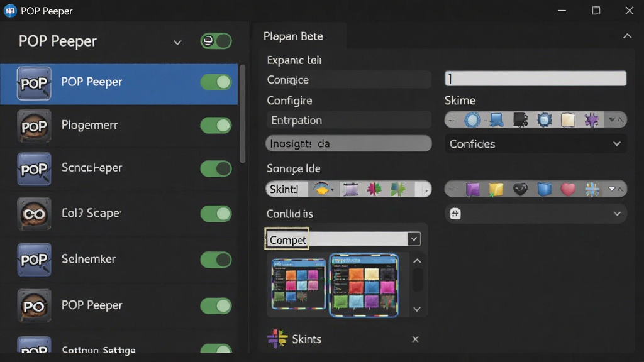The image size is (644, 362).
Task: Toggle the ScnccHeper switch
Action: point(216,168)
